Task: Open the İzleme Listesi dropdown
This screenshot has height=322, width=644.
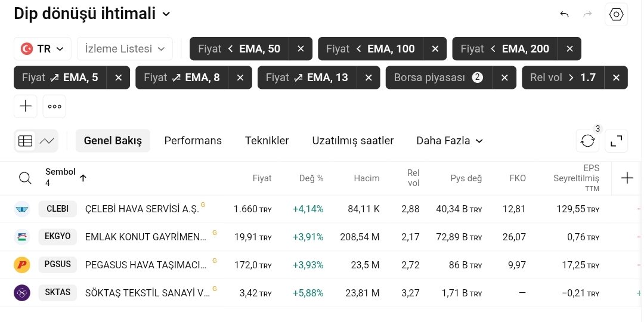Action: 125,49
